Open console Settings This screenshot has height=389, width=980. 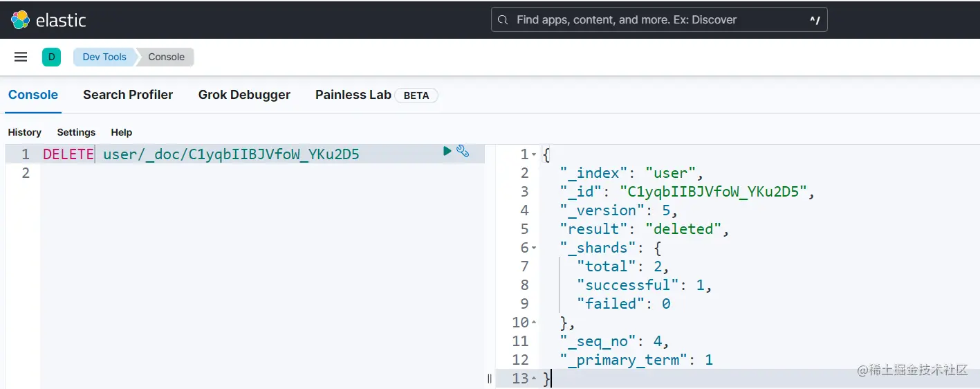[x=76, y=132]
